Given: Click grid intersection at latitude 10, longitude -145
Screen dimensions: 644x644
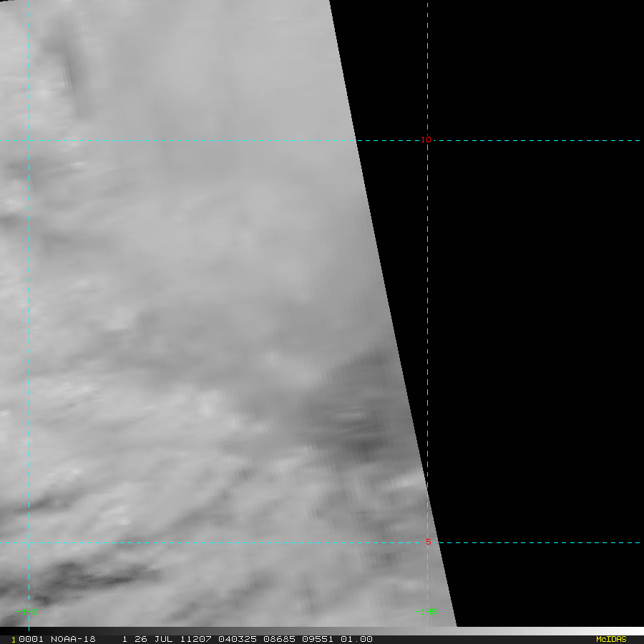Looking at the screenshot, I should [x=428, y=140].
